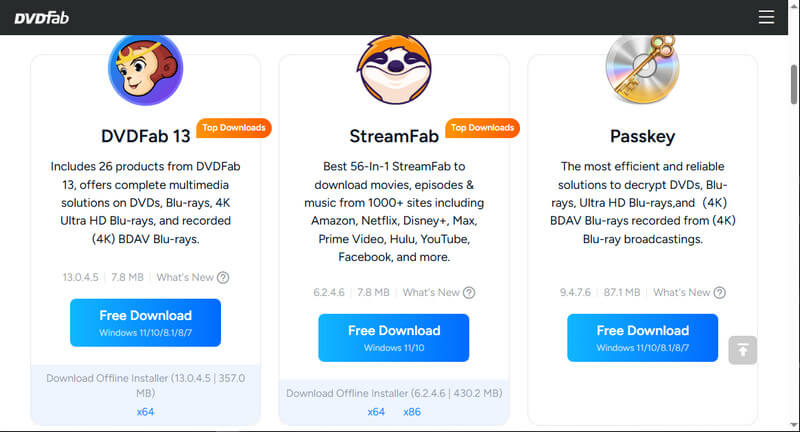Screen dimensions: 800x432
Task: Click the DVDFab 13 Top Downloads badge
Action: pos(234,128)
